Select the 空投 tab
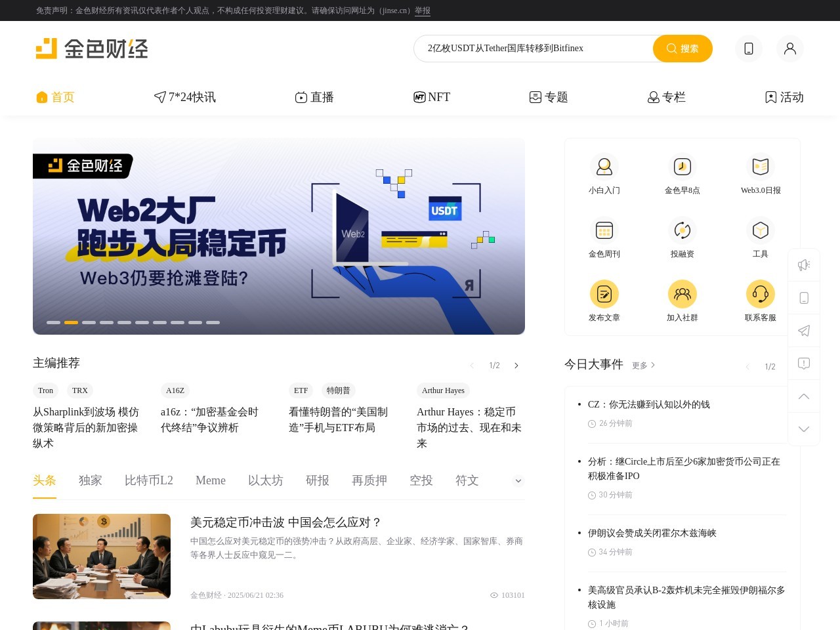 point(421,480)
